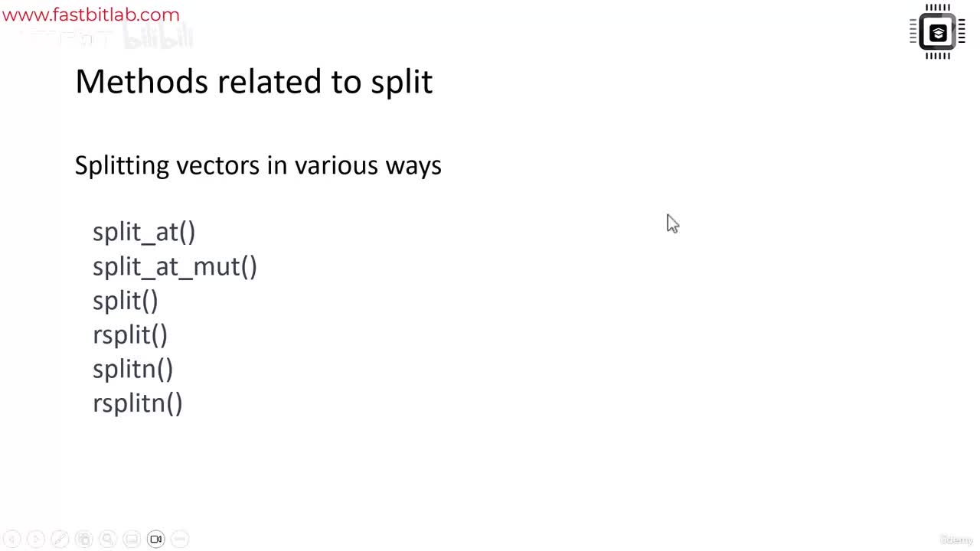The width and height of the screenshot is (980, 551).
Task: Open the www.fastbitlab.com link
Action: [91, 15]
